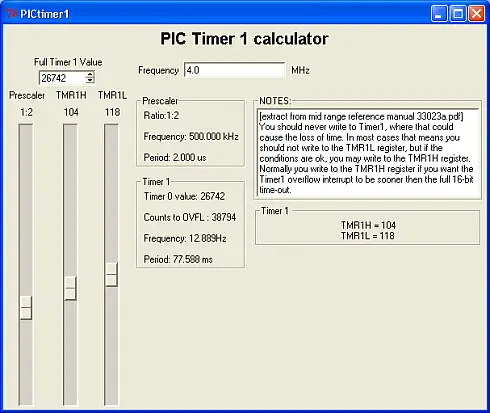Click the '104' value above TMR1H slider
This screenshot has height=413, width=490.
pyautogui.click(x=71, y=112)
